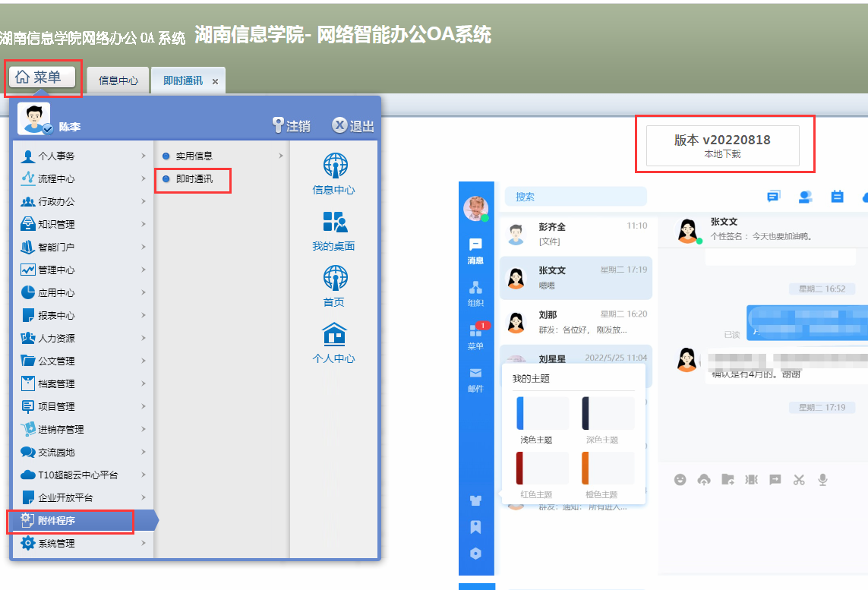Click the 注销 key icon
The width and height of the screenshot is (868, 590).
[278, 126]
